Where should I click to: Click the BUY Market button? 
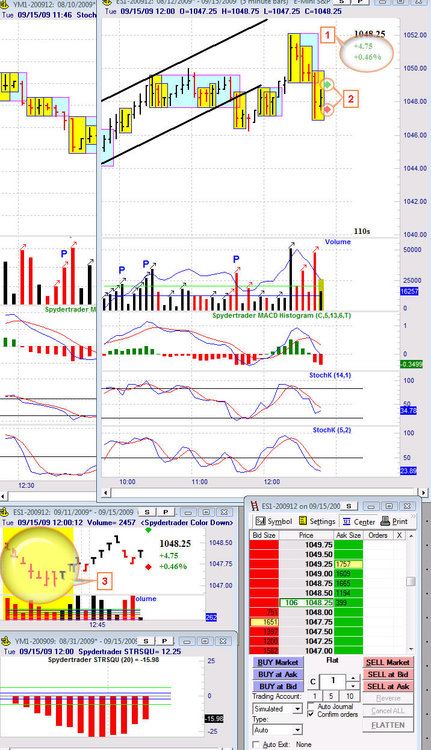(278, 662)
